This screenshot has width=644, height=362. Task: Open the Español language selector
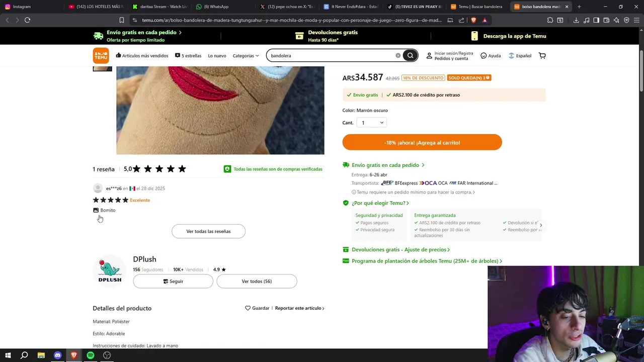520,56
